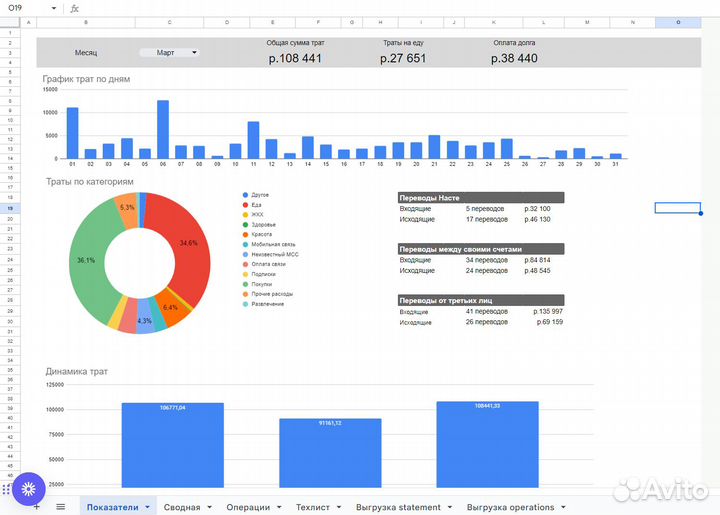Select column B header
The image size is (720, 515).
86,22
